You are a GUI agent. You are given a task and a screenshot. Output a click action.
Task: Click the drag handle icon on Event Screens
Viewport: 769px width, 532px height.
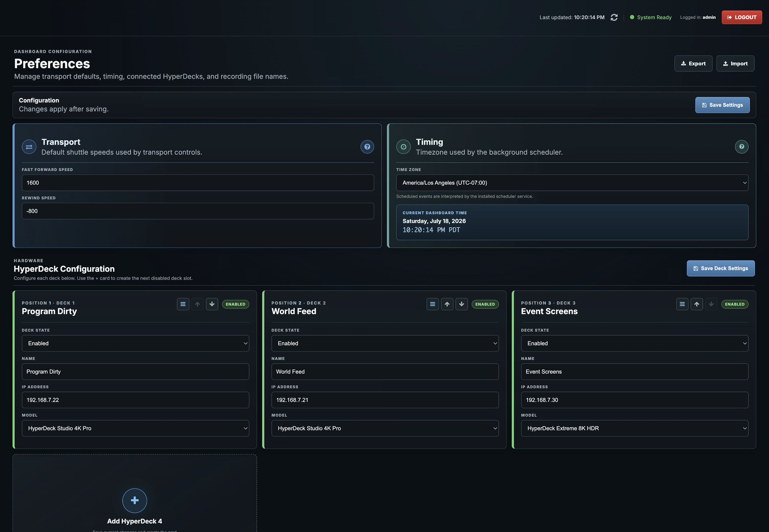pyautogui.click(x=682, y=304)
